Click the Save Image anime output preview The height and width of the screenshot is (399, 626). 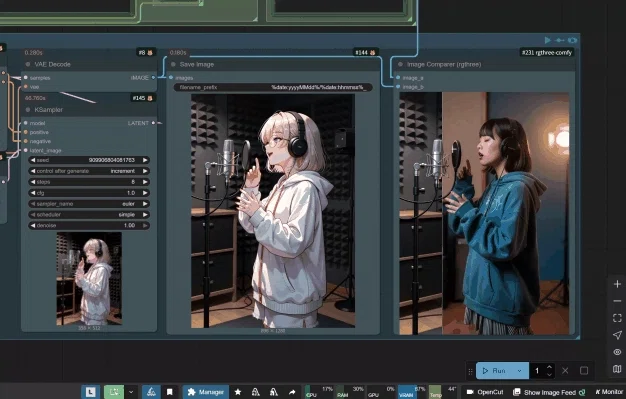coord(273,211)
